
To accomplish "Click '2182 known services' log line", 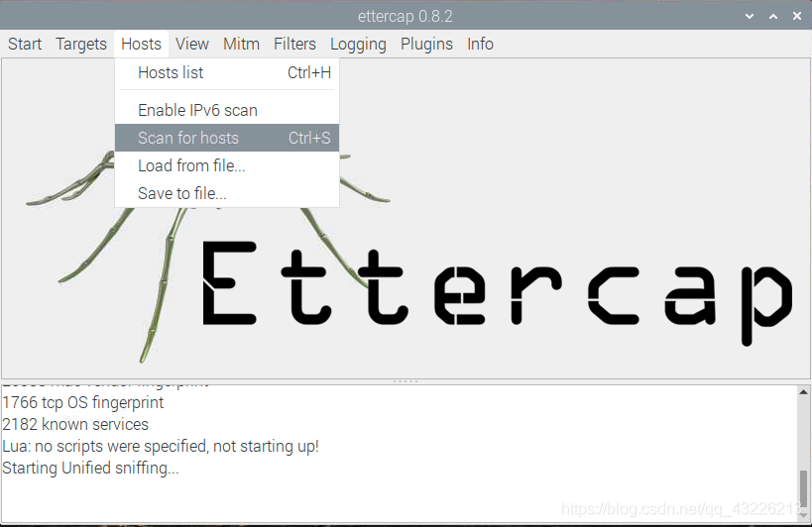I will (75, 424).
